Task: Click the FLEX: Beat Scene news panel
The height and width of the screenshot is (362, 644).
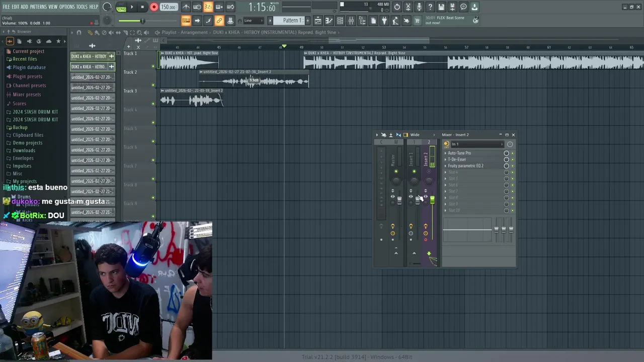Action: click(x=451, y=20)
